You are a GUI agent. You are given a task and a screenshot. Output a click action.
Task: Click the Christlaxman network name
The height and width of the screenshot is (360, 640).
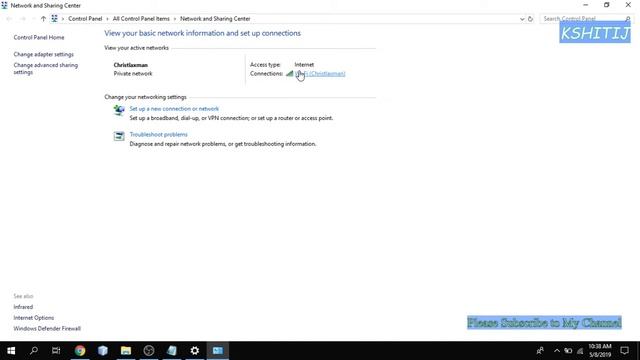pyautogui.click(x=131, y=65)
